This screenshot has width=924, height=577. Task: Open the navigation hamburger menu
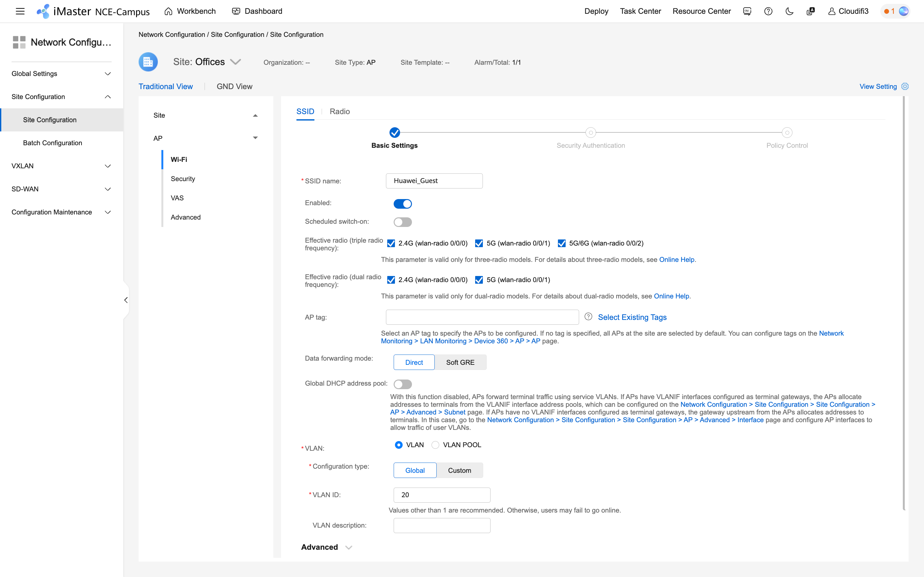20,11
